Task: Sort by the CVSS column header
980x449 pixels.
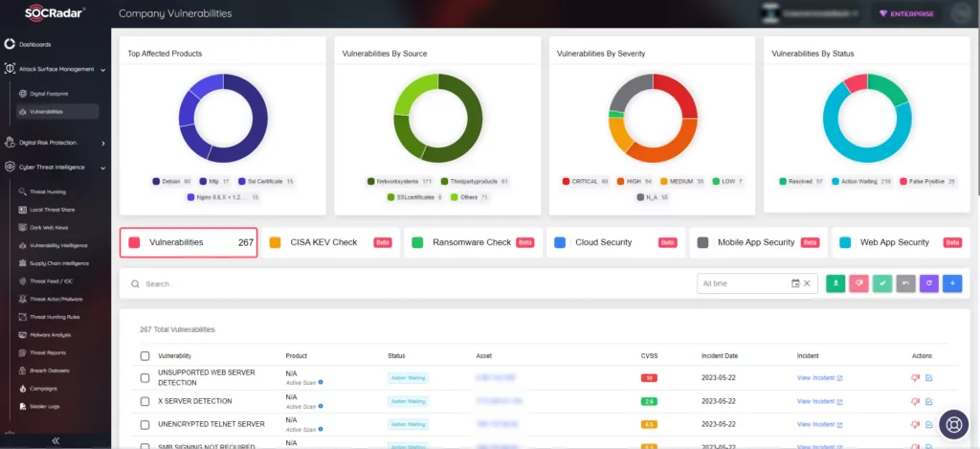Action: (649, 356)
